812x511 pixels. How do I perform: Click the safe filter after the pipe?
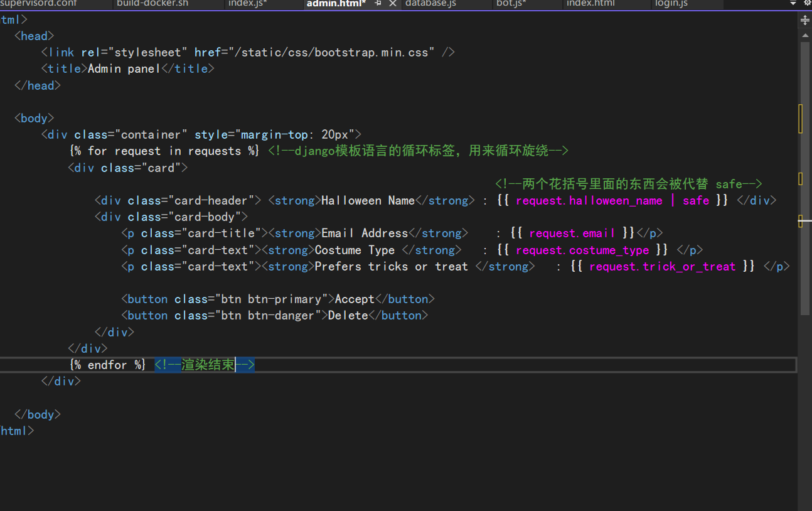(x=696, y=200)
